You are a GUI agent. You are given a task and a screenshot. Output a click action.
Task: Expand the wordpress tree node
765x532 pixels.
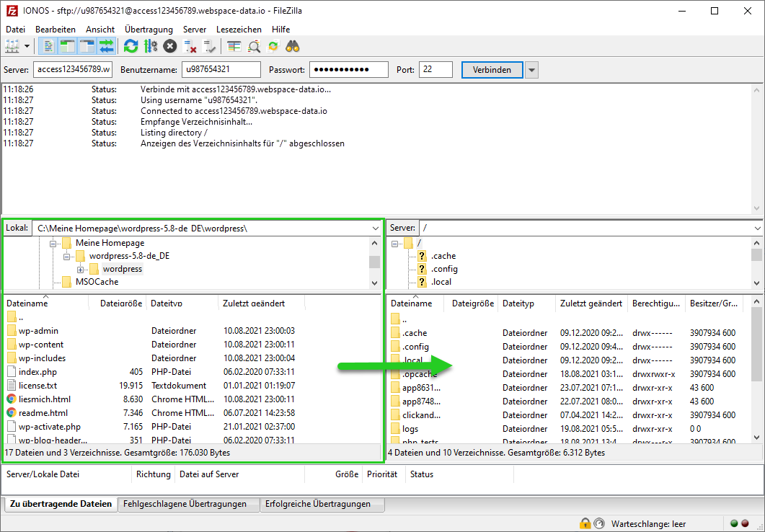click(x=80, y=269)
